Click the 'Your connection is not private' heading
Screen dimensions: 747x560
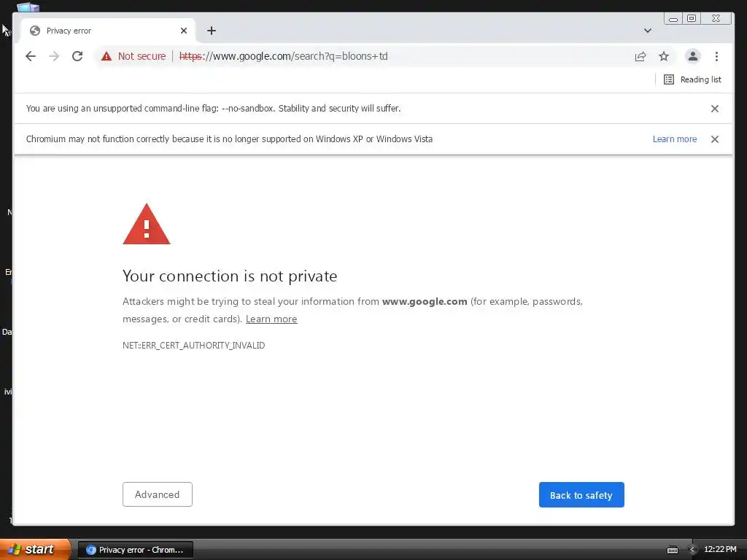[230, 276]
